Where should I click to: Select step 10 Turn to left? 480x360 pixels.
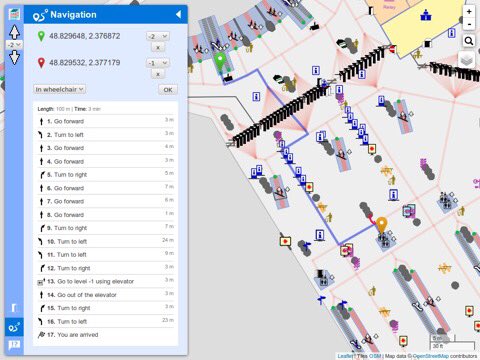[x=106, y=241]
